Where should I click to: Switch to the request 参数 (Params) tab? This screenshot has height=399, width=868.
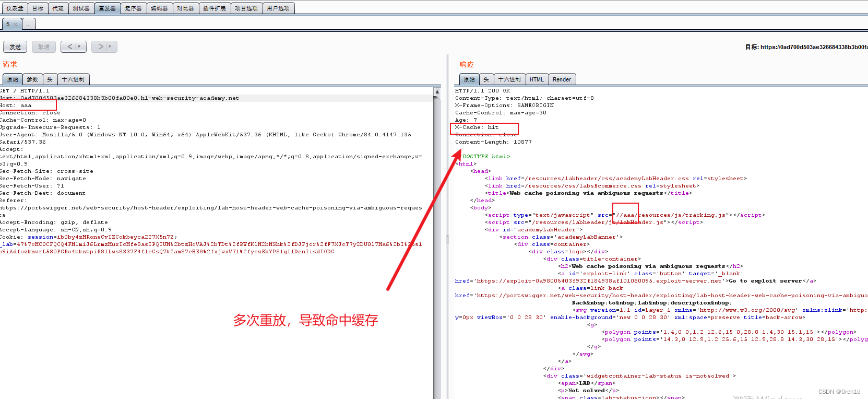(x=32, y=79)
